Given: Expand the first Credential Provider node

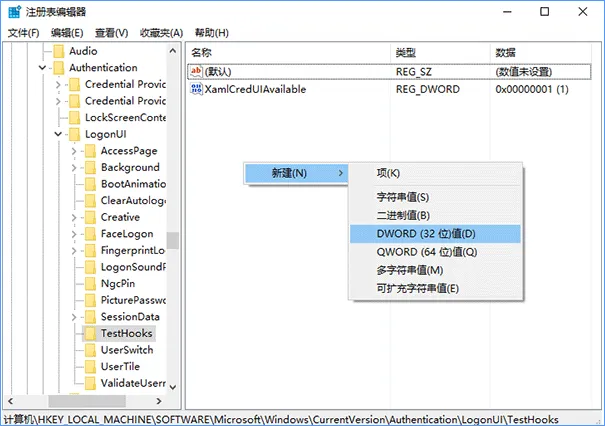Looking at the screenshot, I should (58, 85).
